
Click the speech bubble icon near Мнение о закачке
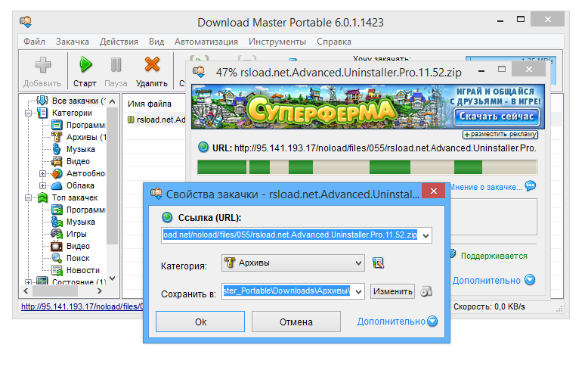[531, 186]
